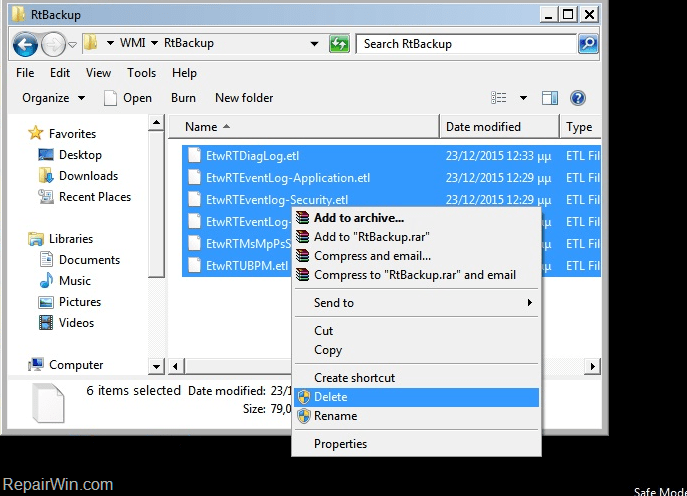This screenshot has width=687, height=496.
Task: Open address bar history dropdown arrow
Action: pos(314,44)
